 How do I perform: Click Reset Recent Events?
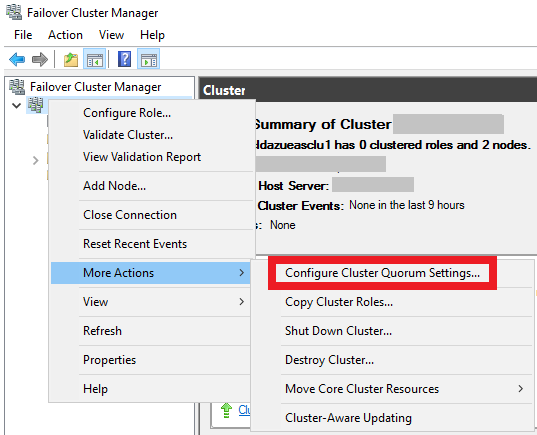tap(151, 244)
